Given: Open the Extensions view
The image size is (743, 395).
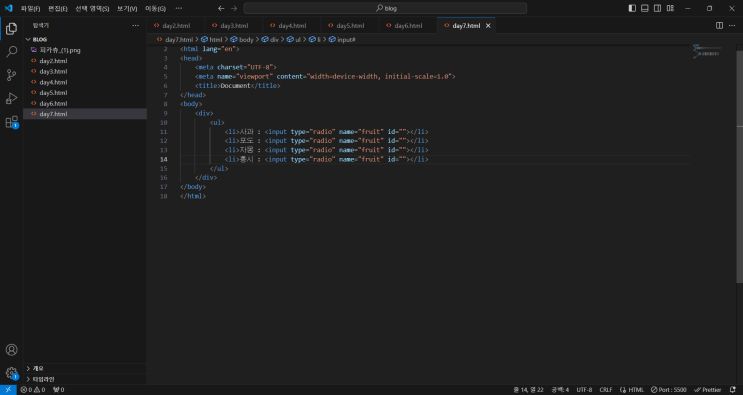Looking at the screenshot, I should point(11,122).
